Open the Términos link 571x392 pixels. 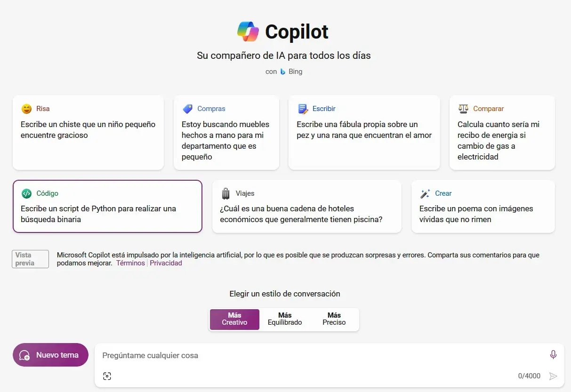130,263
